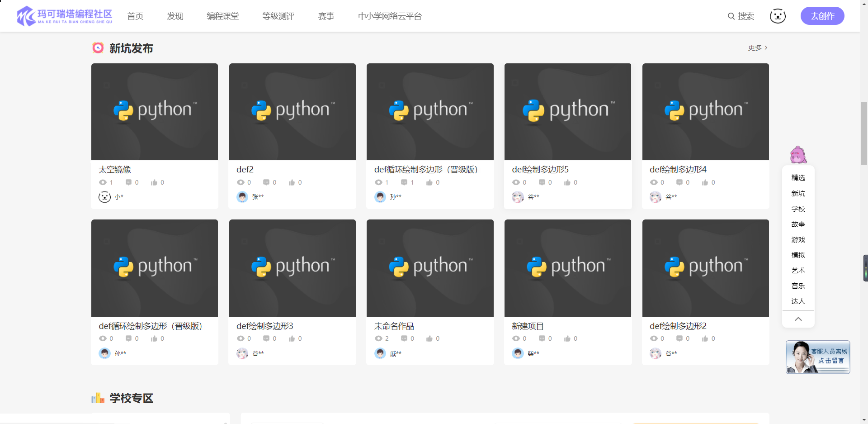Click the 搜索 magnifier icon
The image size is (868, 424).
click(x=731, y=16)
